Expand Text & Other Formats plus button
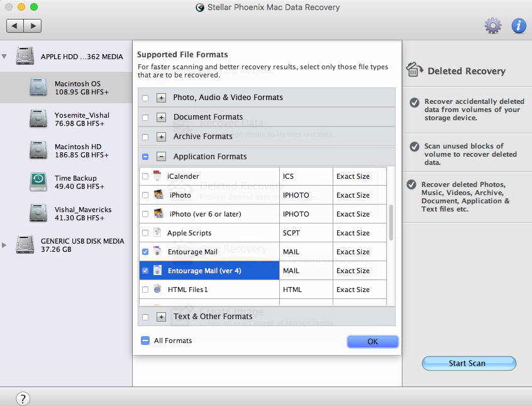Screen dimensions: 532x406 point(161,317)
